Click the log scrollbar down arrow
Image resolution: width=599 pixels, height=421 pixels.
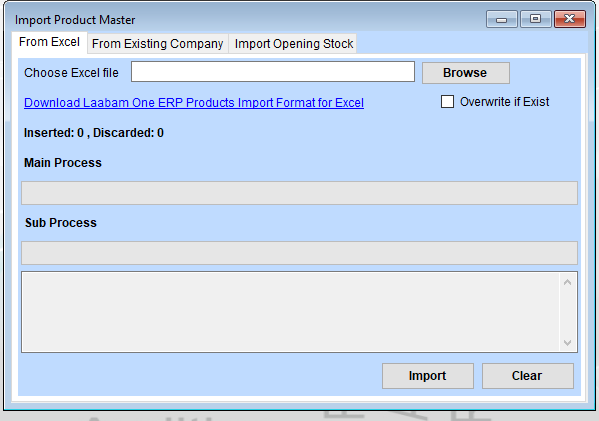click(568, 343)
